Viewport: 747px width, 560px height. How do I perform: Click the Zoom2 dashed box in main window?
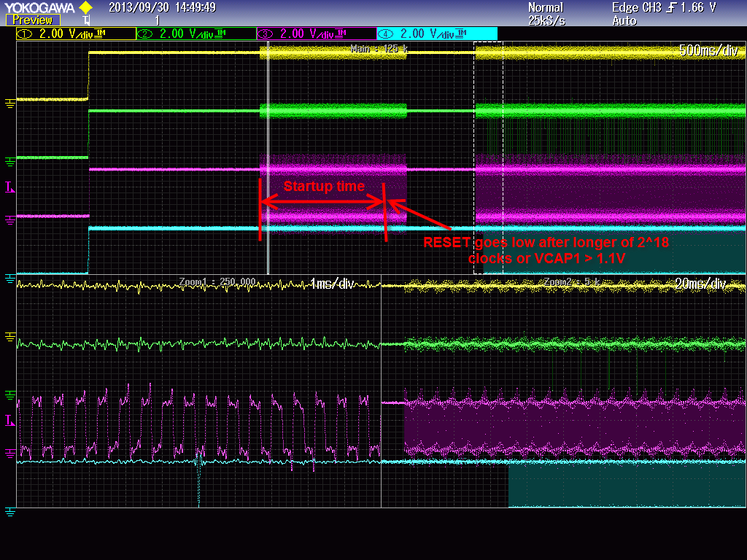click(x=488, y=157)
